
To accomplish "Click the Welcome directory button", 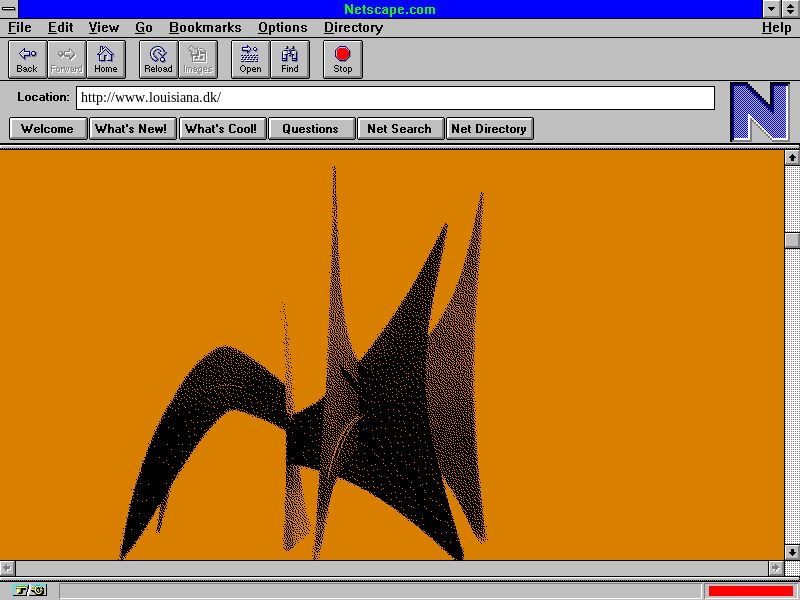I will click(48, 129).
